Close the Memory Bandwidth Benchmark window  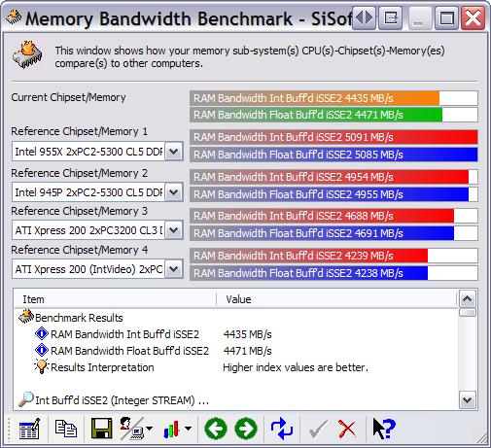coord(473,17)
